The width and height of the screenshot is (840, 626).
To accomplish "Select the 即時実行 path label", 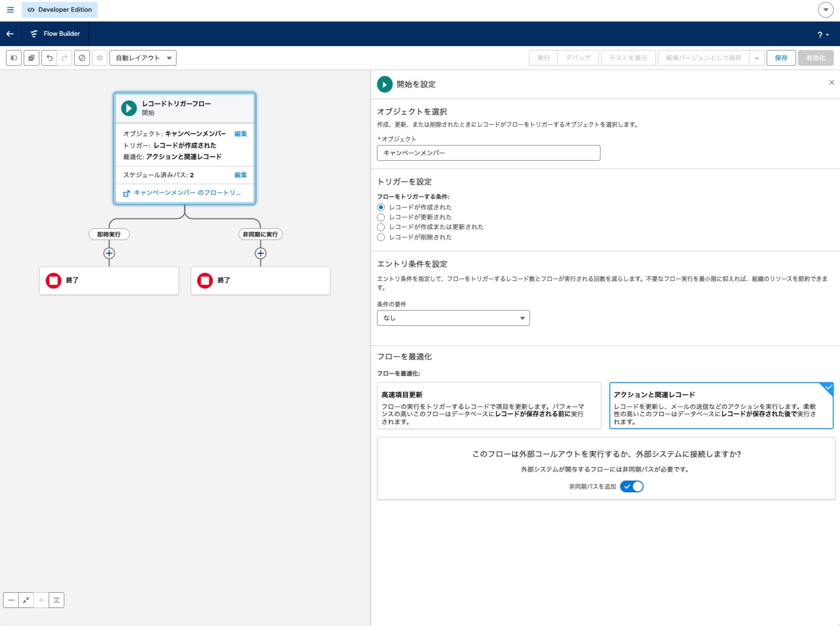I will point(109,234).
